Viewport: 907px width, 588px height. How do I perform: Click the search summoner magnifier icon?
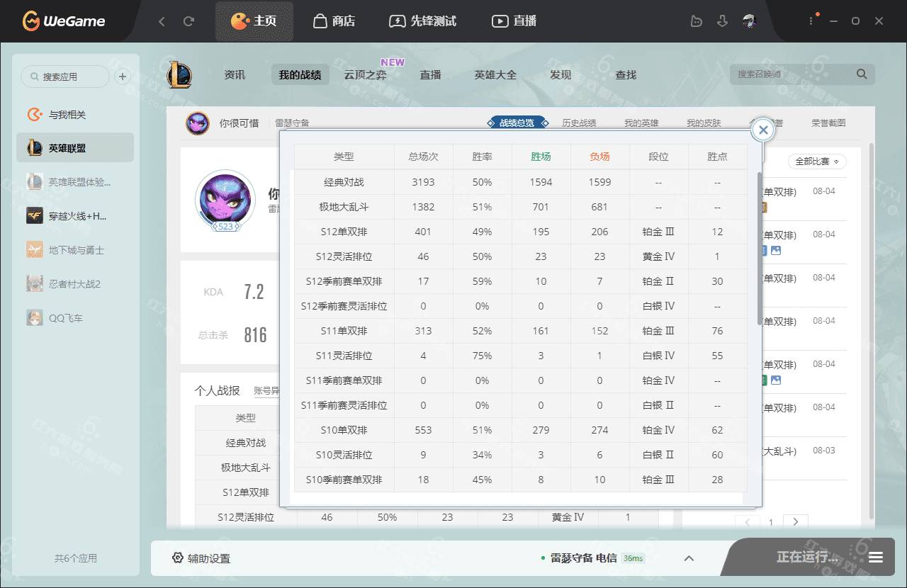(862, 74)
